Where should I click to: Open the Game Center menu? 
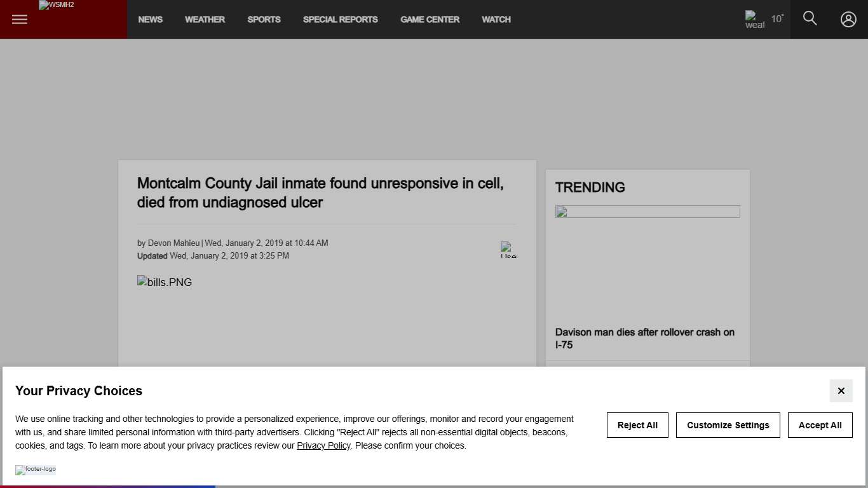coord(430,20)
